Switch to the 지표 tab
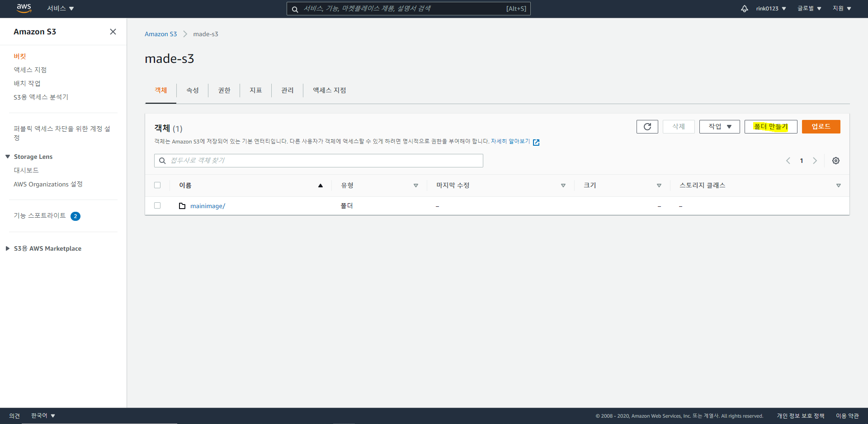 click(x=256, y=91)
